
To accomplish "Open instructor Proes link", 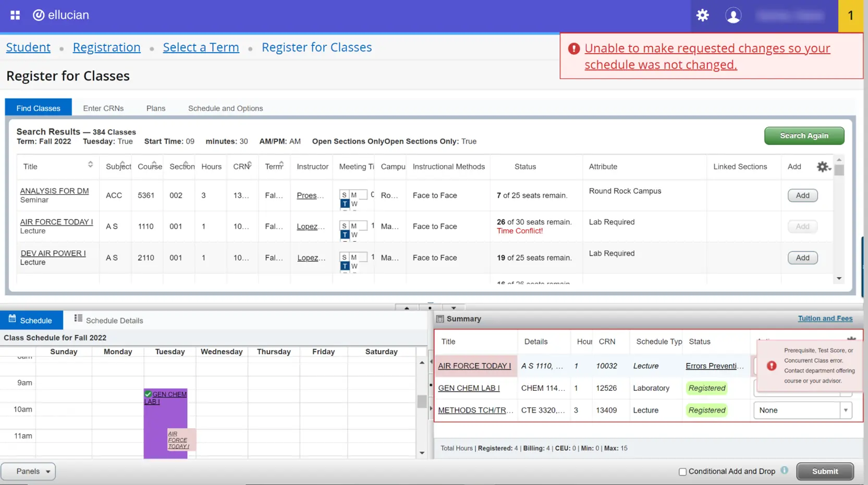I will pos(310,195).
